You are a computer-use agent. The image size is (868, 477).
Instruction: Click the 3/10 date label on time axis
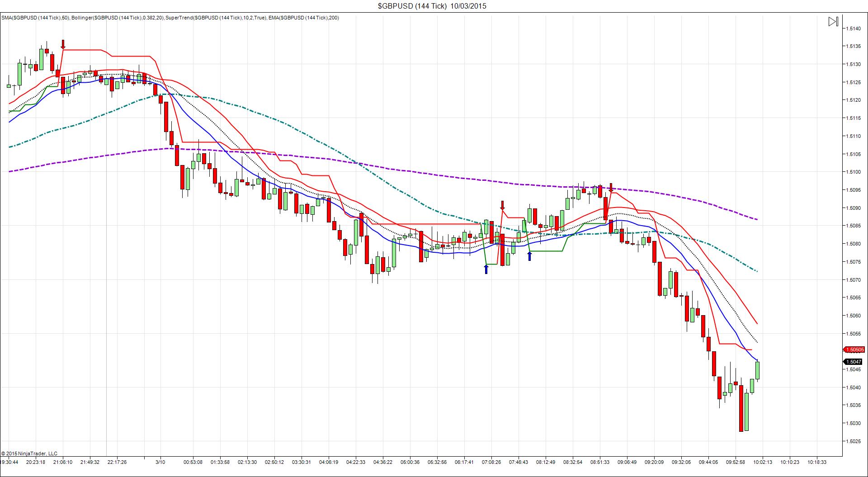tap(160, 462)
